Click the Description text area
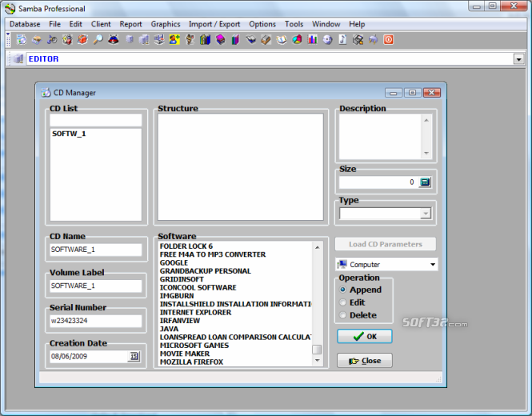This screenshot has height=416, width=532. 380,137
